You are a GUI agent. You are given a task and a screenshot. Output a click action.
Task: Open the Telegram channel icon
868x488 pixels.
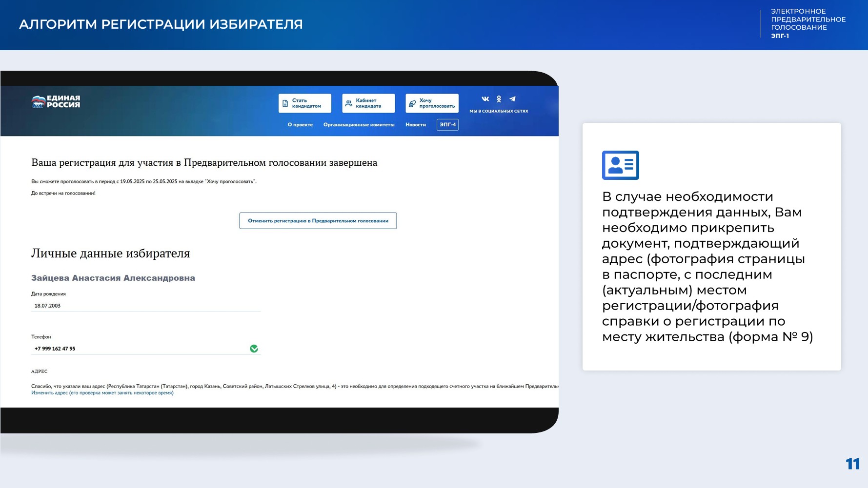point(512,99)
